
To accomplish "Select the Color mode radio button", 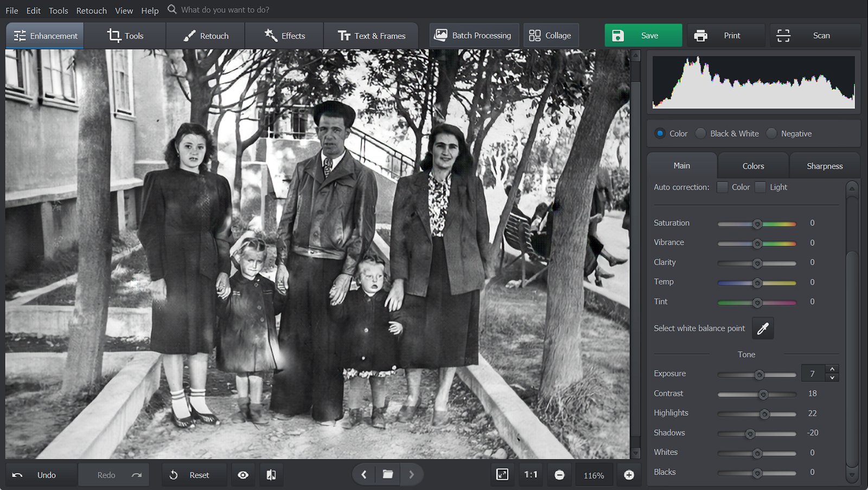I will (x=660, y=133).
